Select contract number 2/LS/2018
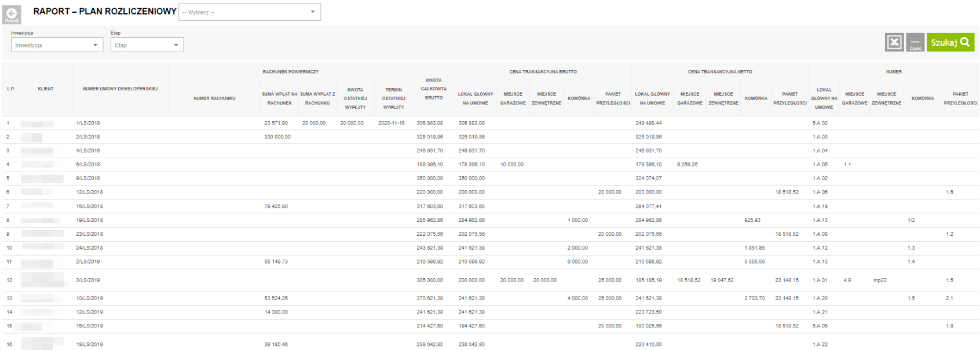Viewport: 980px width, 350px height. tap(88, 137)
